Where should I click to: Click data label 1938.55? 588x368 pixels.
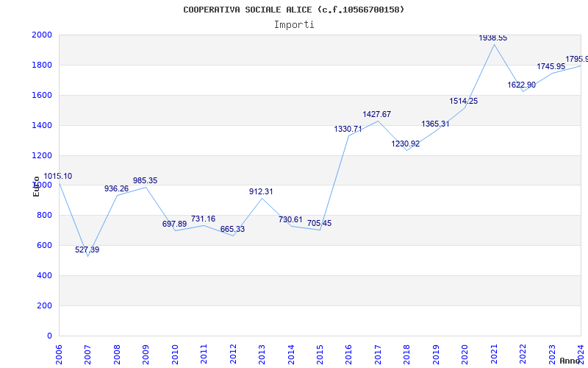493,38
